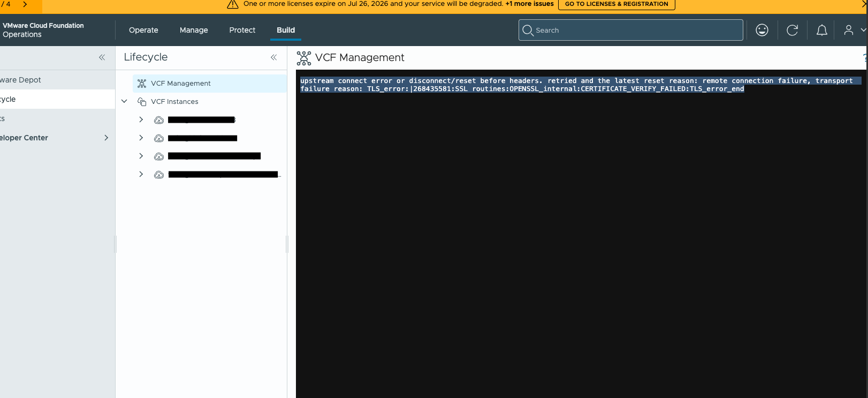Viewport: 868px width, 398px height.
Task: Collapse the VCF Instances group chevron
Action: [x=124, y=101]
